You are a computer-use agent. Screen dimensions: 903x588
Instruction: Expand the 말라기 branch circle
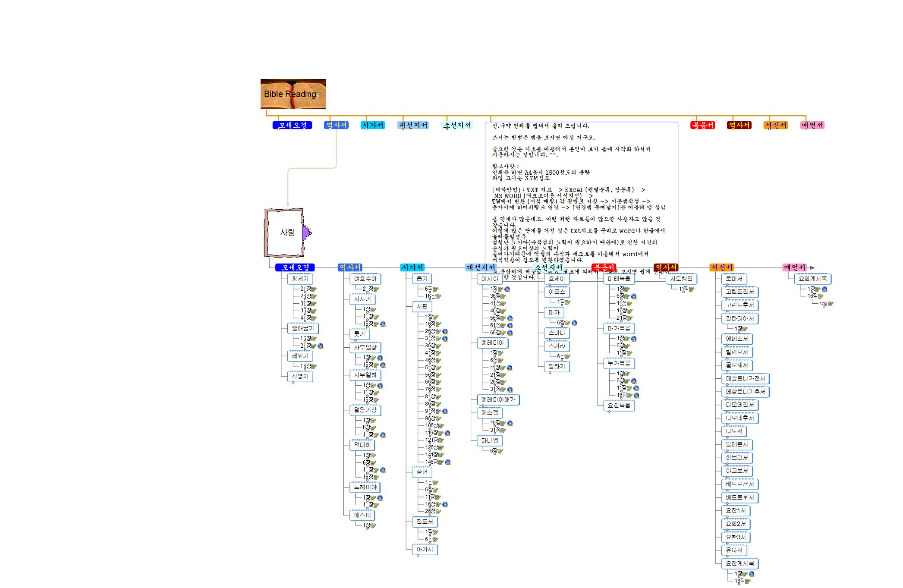point(550,373)
